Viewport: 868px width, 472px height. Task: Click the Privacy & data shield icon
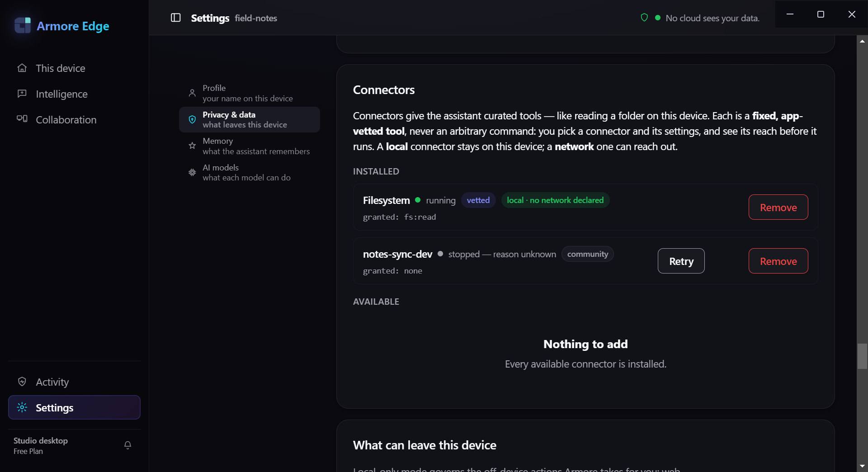(192, 119)
